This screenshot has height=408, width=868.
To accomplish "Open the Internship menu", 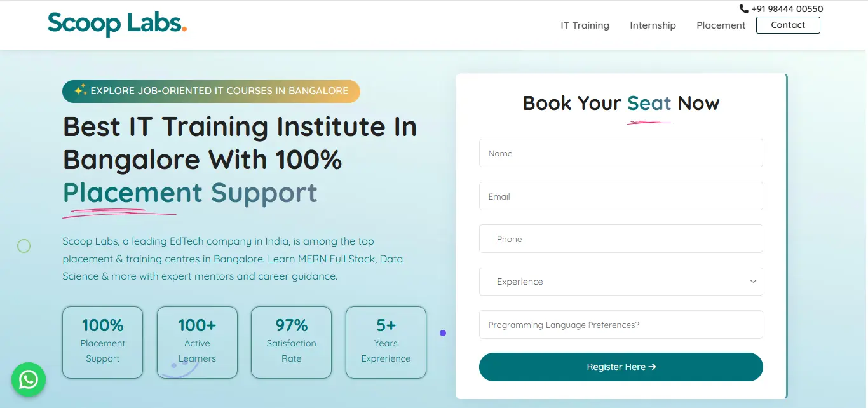I will tap(653, 25).
